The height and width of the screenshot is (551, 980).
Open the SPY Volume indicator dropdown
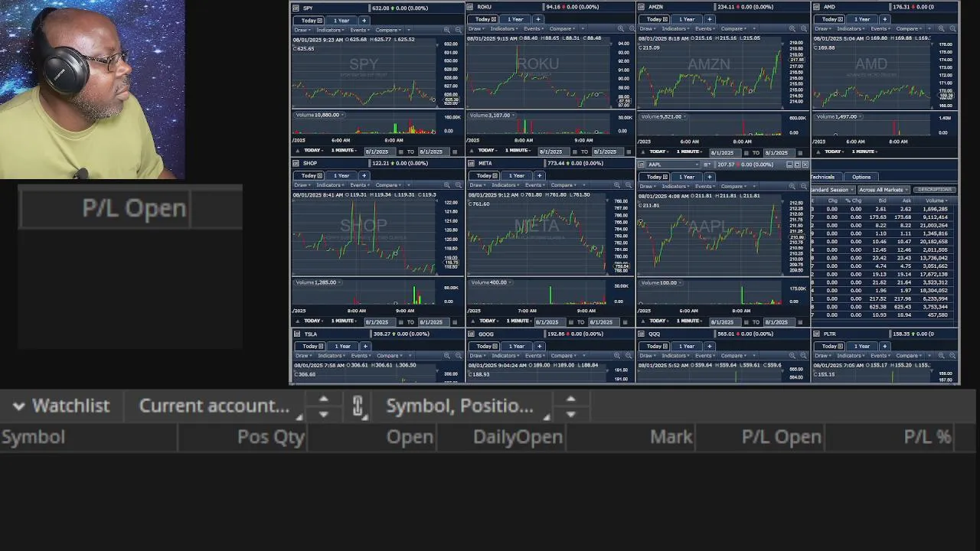(318, 115)
